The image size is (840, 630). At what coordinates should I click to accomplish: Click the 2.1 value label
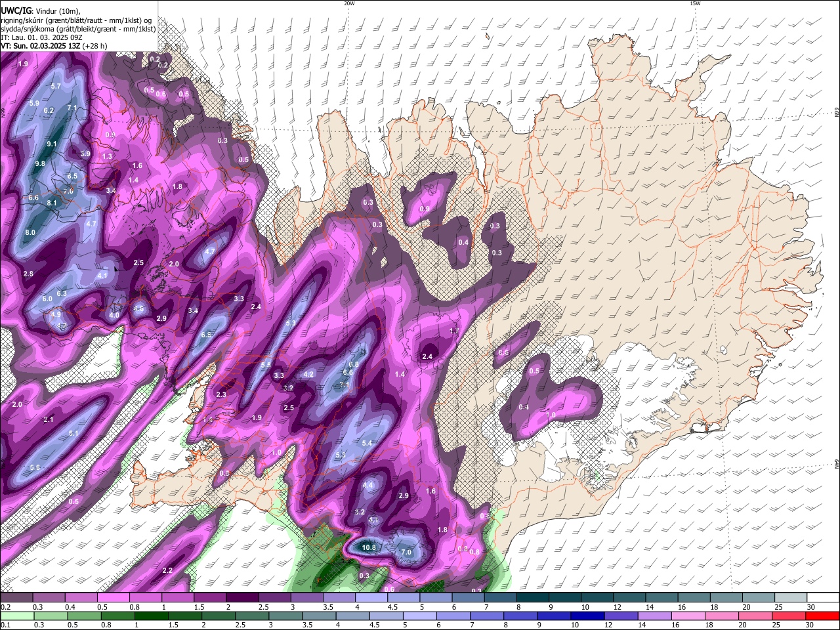pos(49,419)
